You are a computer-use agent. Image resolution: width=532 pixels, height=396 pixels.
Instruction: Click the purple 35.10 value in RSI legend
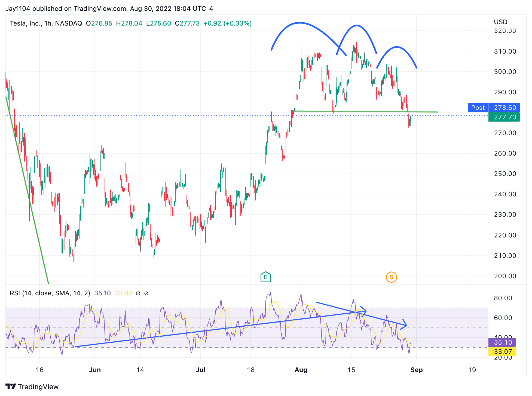point(102,293)
